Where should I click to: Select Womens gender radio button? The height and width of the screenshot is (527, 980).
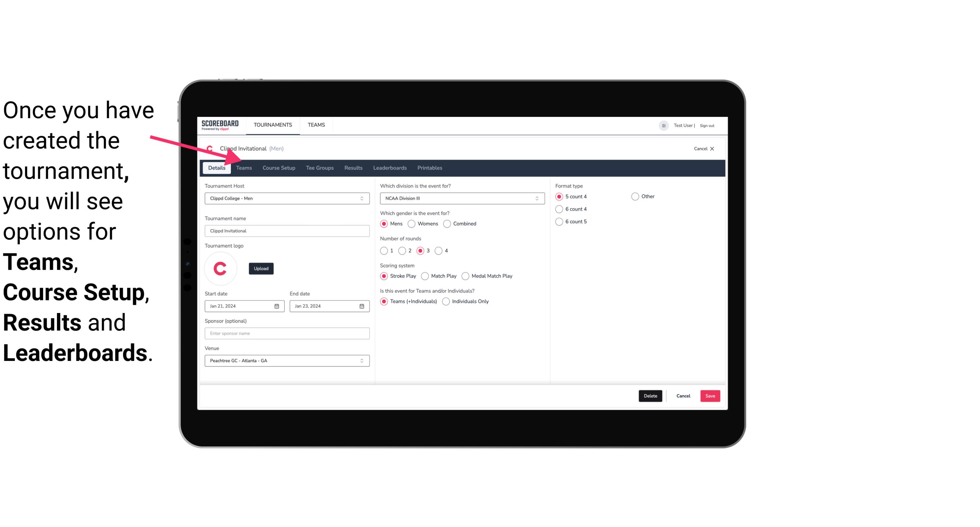pos(412,223)
